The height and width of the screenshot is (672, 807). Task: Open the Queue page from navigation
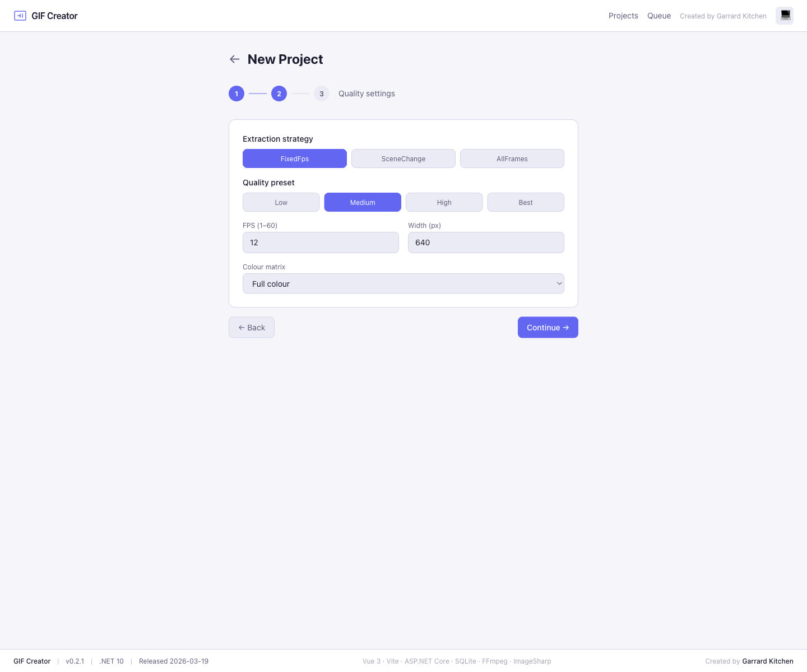[659, 16]
